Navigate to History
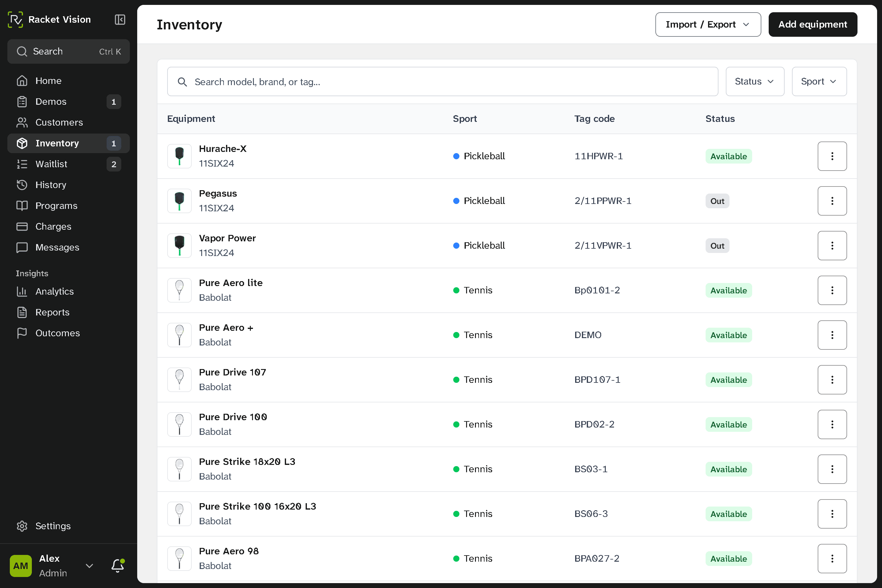 (x=69, y=185)
